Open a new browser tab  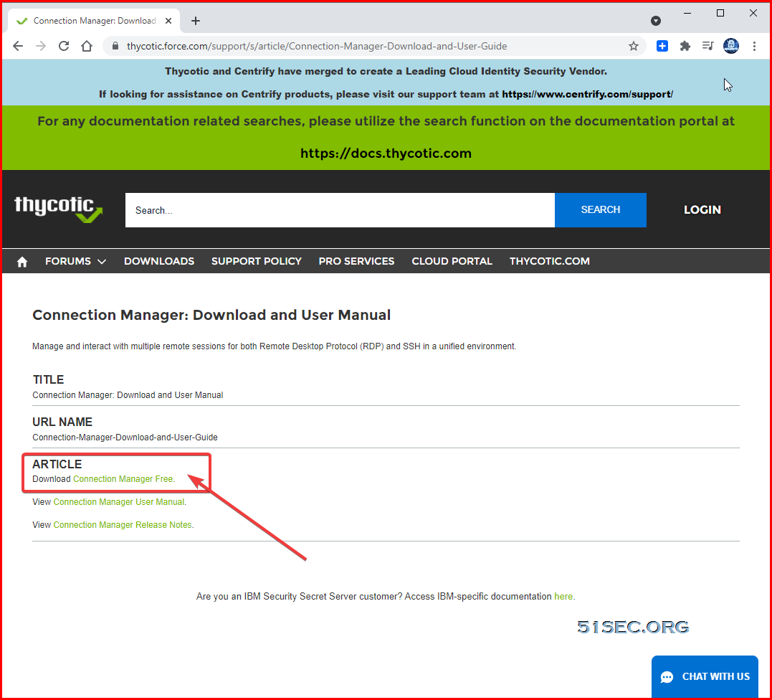196,21
